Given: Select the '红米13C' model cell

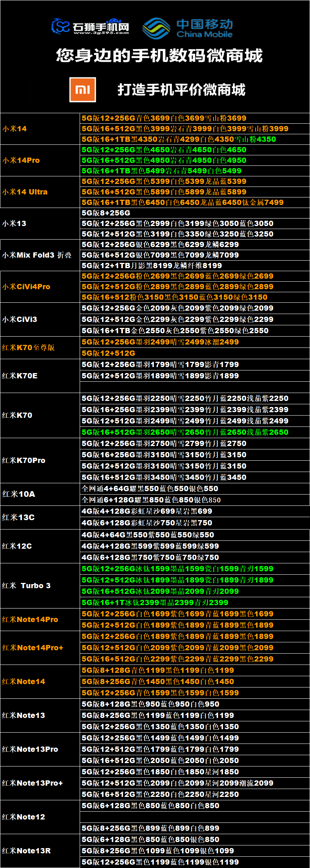Looking at the screenshot, I should (40, 517).
